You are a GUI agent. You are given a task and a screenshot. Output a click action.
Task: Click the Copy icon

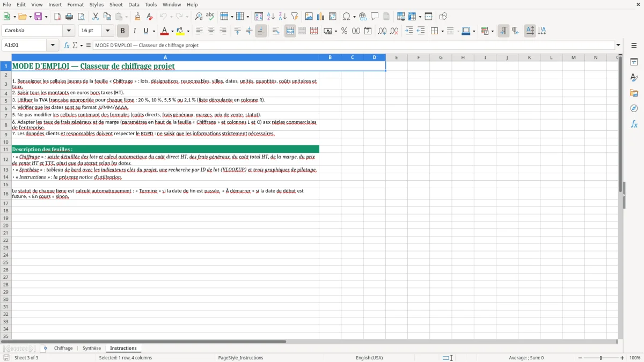107,17
